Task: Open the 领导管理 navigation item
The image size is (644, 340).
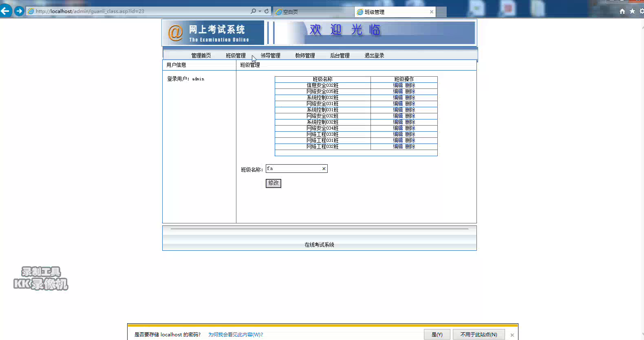Action: pyautogui.click(x=270, y=55)
